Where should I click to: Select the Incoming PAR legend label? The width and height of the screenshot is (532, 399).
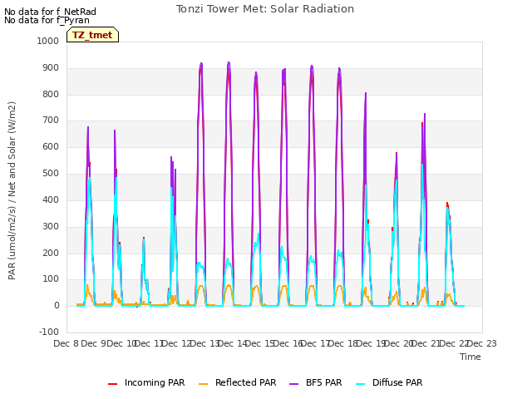click(x=155, y=382)
